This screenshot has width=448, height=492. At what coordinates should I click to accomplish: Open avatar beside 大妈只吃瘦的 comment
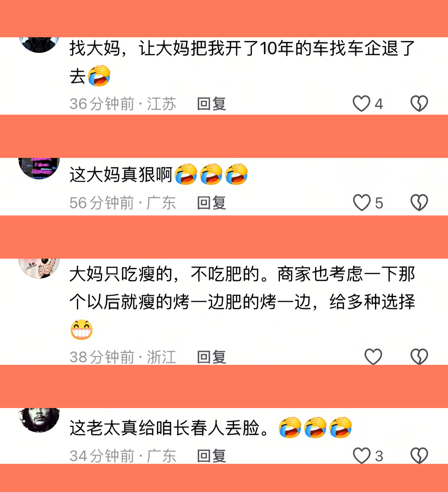tap(39, 268)
